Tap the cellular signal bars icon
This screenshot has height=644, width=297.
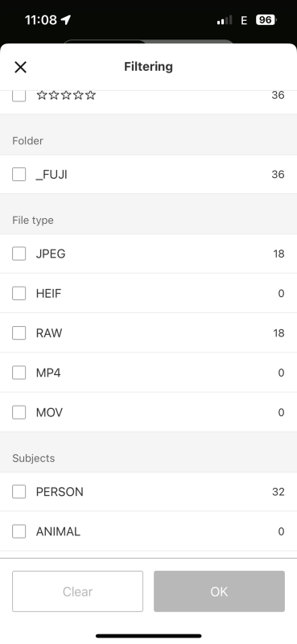[x=225, y=19]
